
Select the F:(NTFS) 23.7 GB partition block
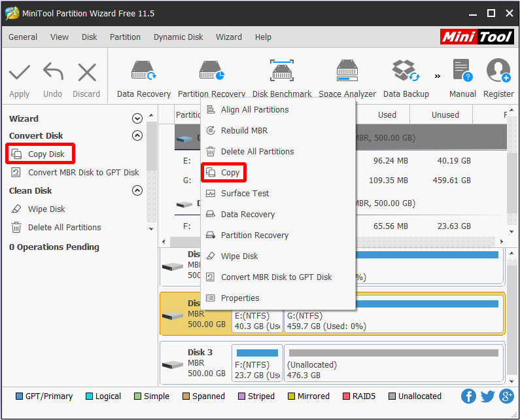pos(257,363)
